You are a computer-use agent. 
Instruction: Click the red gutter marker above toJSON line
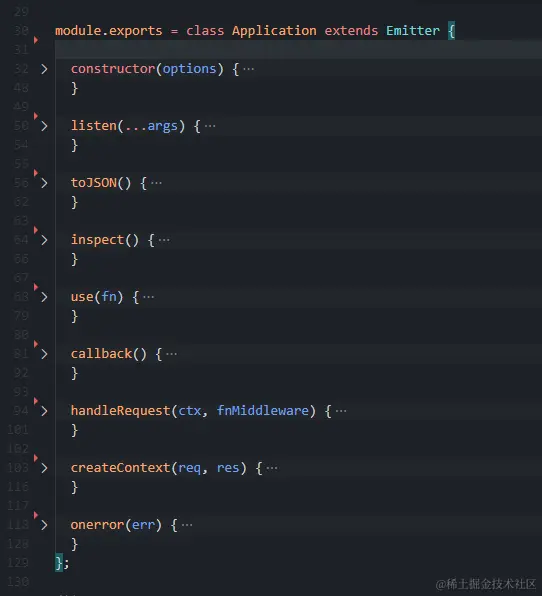pos(36,173)
